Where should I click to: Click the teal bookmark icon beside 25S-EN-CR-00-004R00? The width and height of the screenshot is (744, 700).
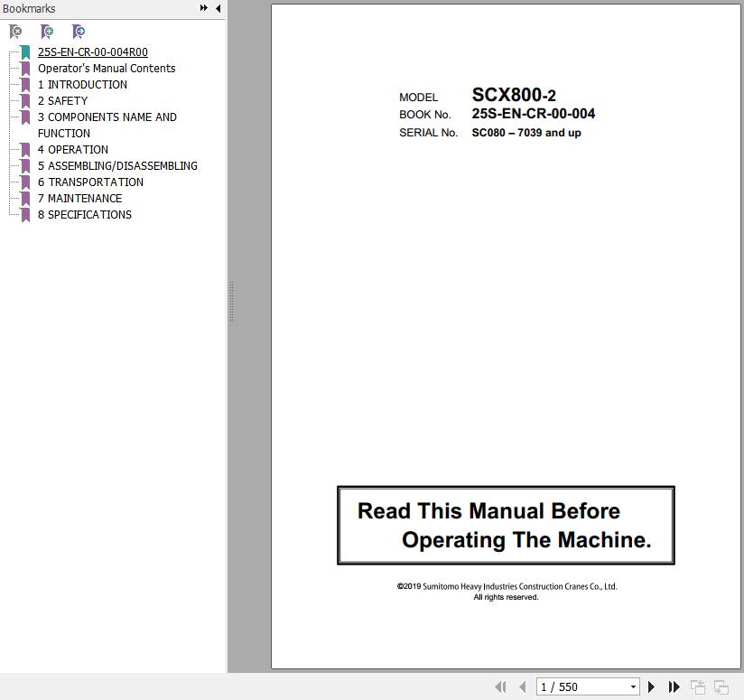tap(25, 52)
